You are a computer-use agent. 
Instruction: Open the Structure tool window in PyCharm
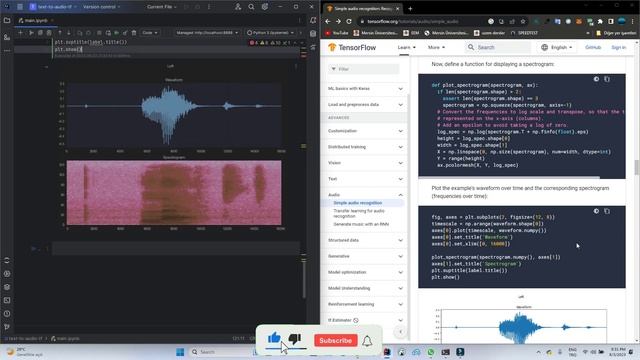[7, 37]
